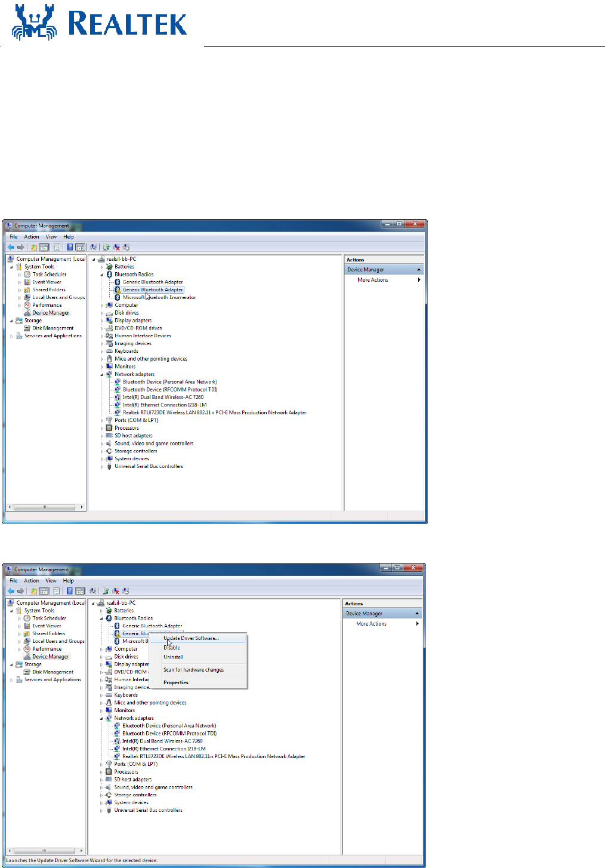Click Back arrow in lower window toolbar

(x=11, y=591)
